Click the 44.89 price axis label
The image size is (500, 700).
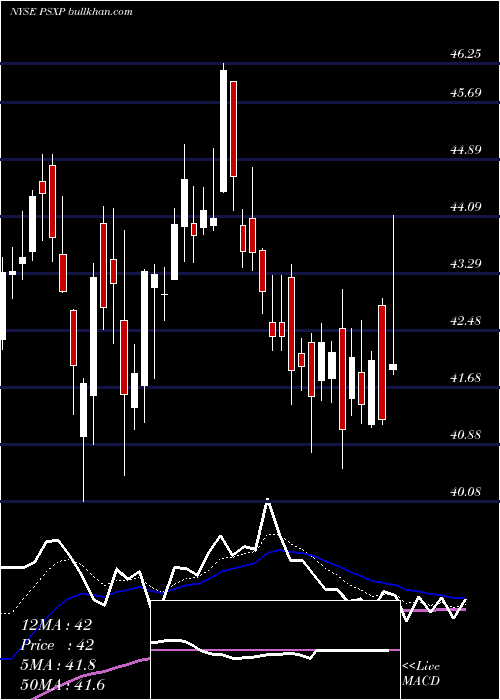click(466, 149)
